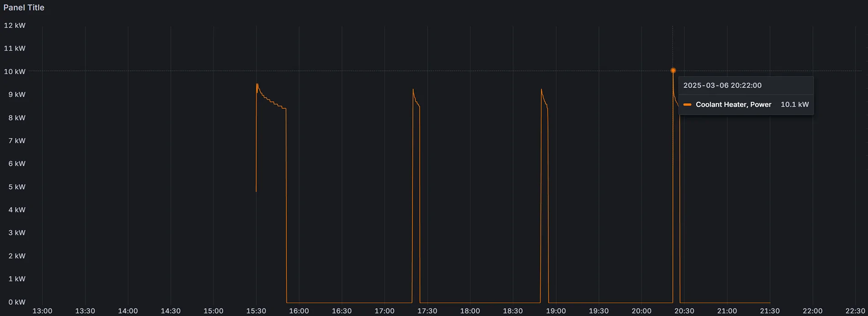Screen dimensions: 868x316
Task: Click the highlighted 10.1 kW data point
Action: [673, 71]
